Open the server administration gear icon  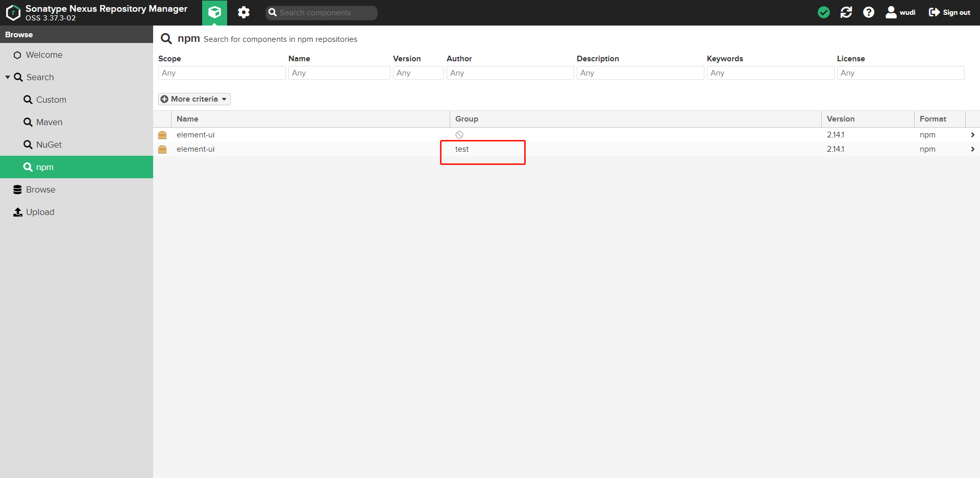point(244,12)
